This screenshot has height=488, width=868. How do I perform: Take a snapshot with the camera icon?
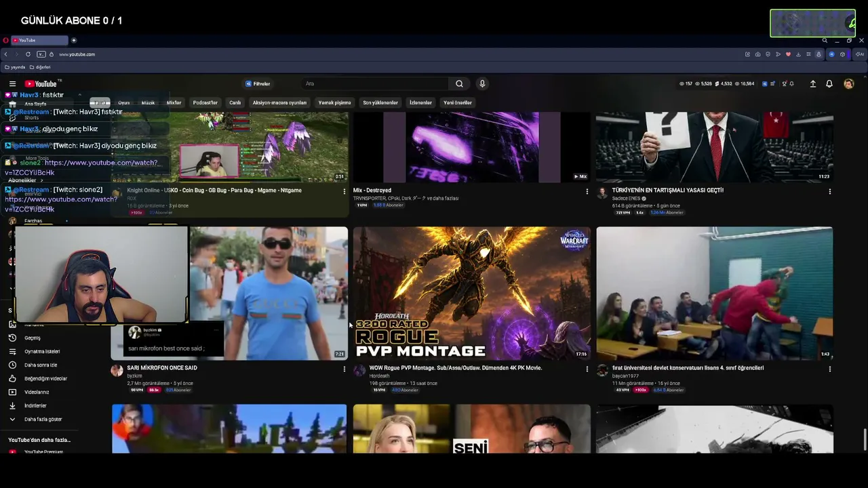coord(757,54)
